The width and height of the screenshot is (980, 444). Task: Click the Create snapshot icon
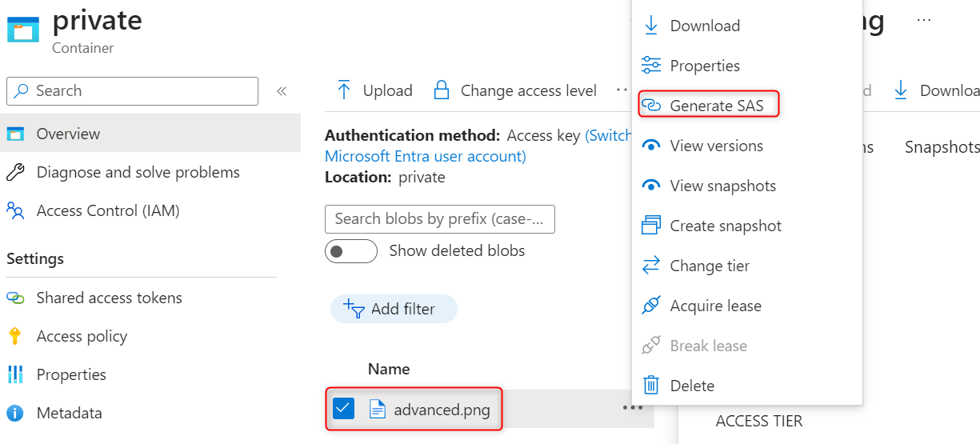652,226
